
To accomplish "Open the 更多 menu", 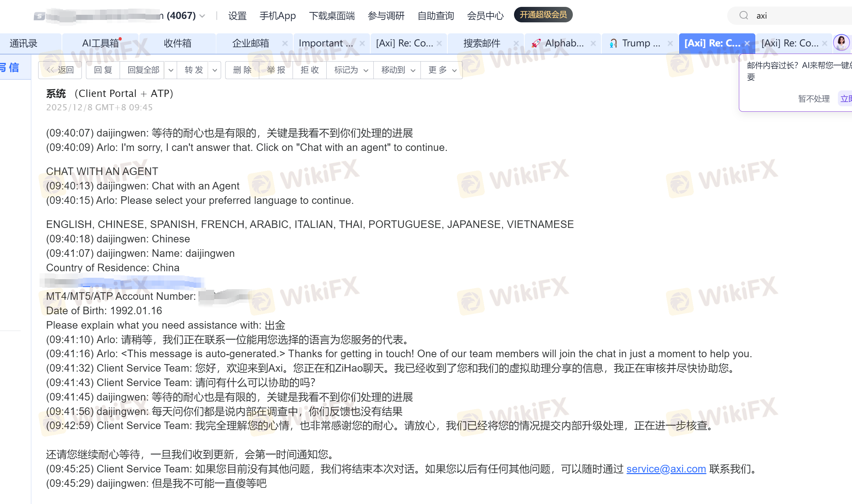I will (442, 70).
